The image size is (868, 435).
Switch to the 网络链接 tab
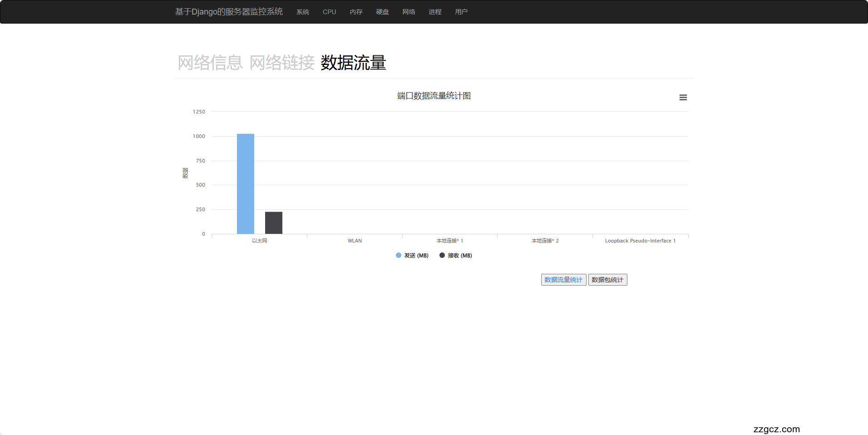(281, 64)
